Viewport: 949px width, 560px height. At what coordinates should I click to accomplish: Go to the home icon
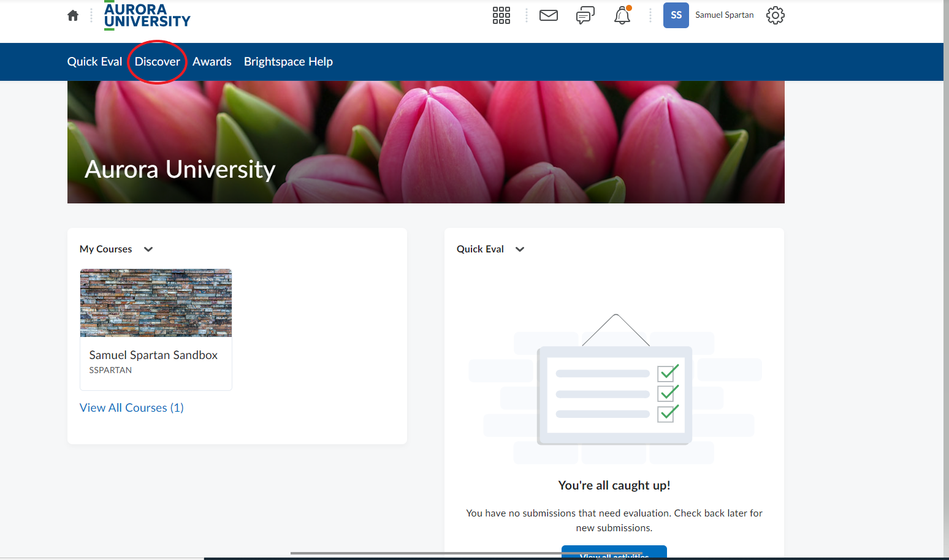click(73, 15)
